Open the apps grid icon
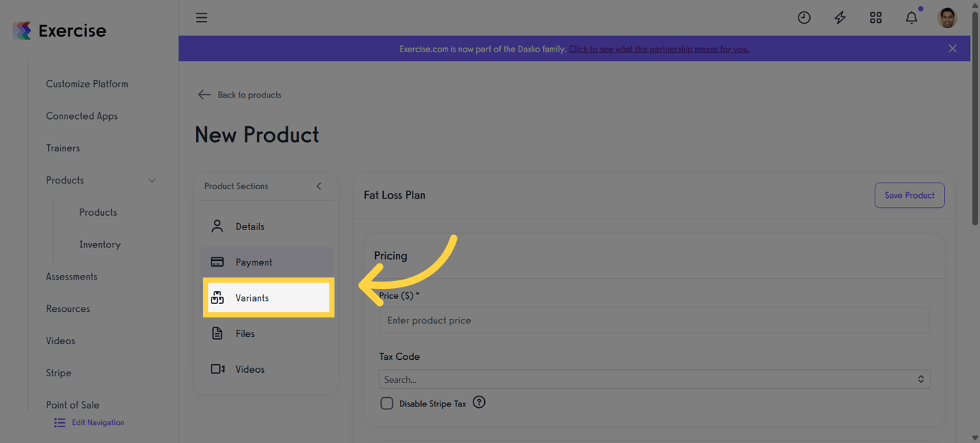The image size is (980, 443). [x=876, y=17]
